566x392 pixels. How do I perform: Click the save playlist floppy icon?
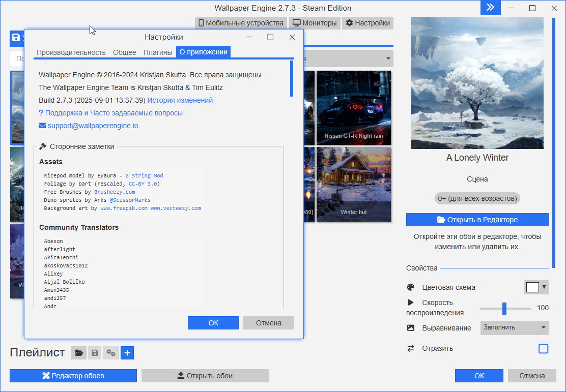[x=95, y=353]
